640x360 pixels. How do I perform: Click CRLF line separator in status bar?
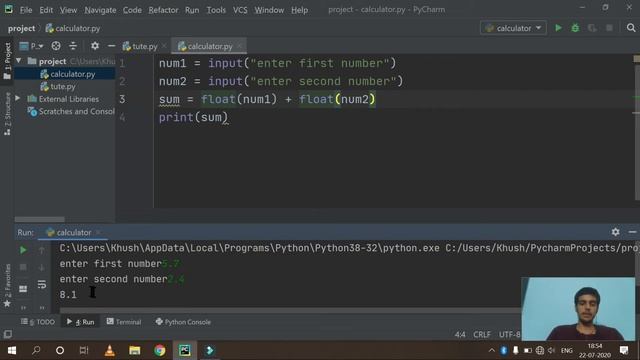(482, 335)
